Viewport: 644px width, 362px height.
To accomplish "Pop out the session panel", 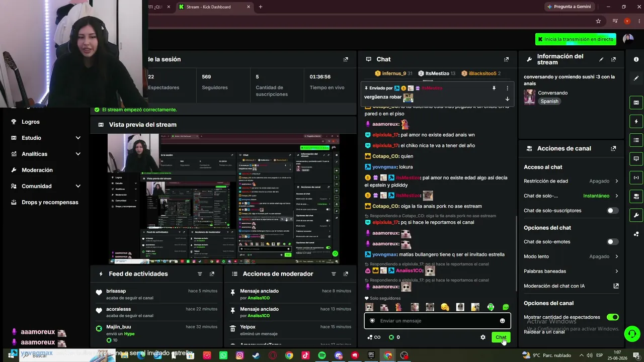I will (346, 59).
